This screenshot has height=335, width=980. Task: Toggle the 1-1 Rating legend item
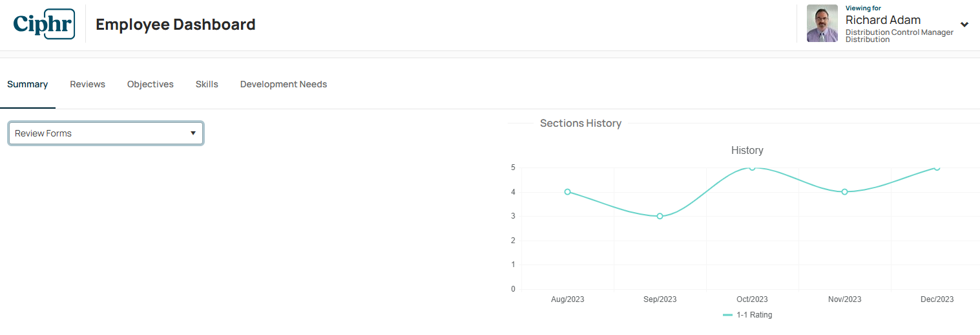(x=747, y=315)
